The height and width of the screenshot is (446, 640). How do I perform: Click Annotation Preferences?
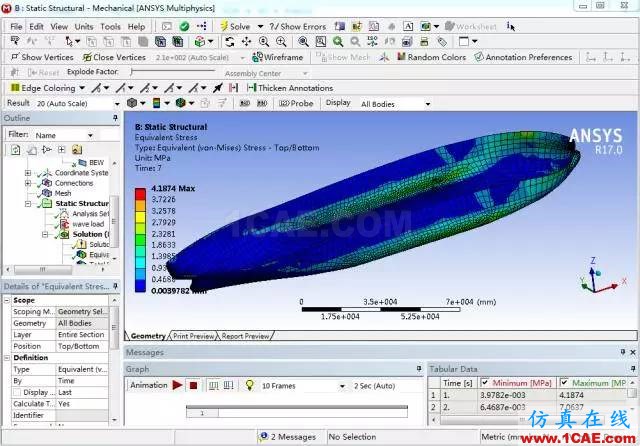pyautogui.click(x=523, y=57)
